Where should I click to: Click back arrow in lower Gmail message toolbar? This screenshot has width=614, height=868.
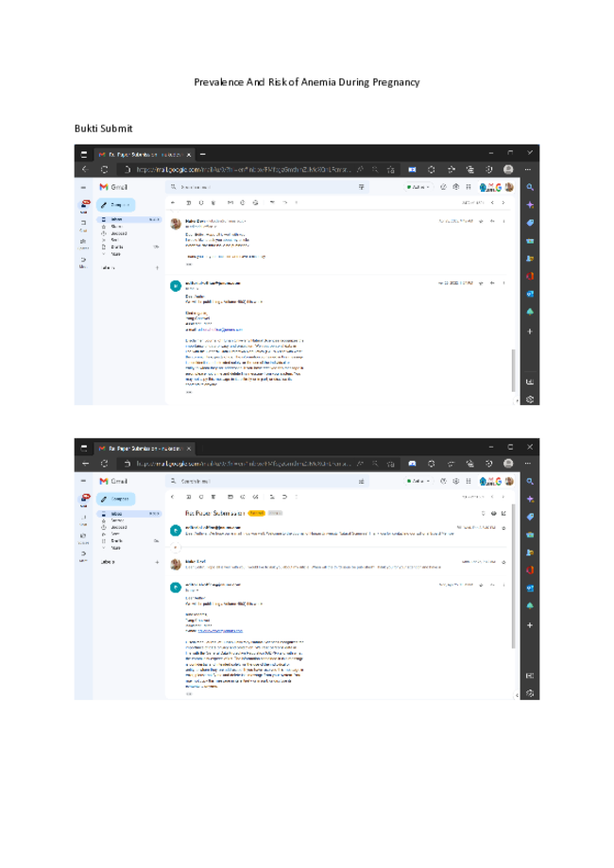point(173,497)
